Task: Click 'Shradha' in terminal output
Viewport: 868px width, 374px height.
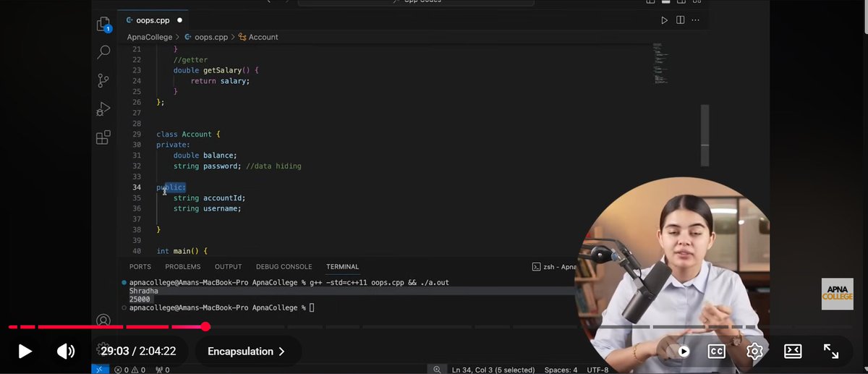Action: (x=143, y=291)
